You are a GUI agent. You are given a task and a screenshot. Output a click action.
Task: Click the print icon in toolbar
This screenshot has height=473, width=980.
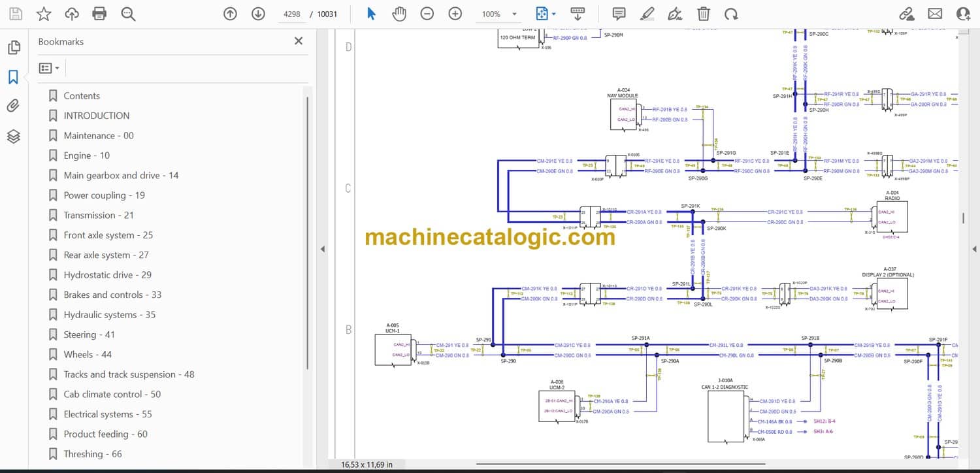tap(99, 14)
